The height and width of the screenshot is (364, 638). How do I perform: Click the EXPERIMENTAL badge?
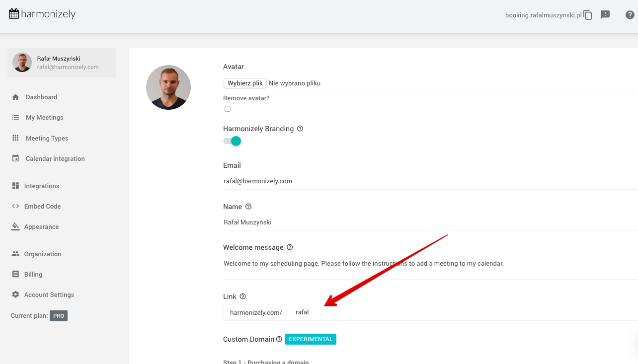point(311,339)
